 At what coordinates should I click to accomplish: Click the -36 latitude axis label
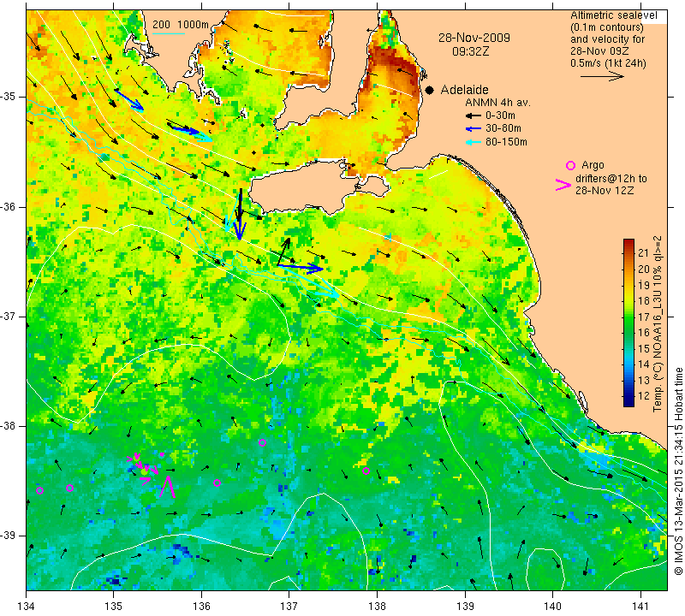(x=9, y=206)
